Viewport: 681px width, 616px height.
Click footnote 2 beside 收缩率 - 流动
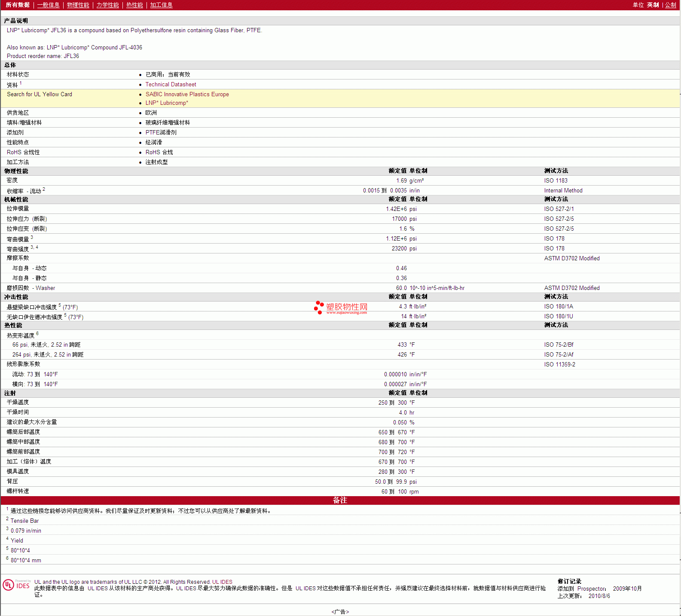click(x=44, y=189)
